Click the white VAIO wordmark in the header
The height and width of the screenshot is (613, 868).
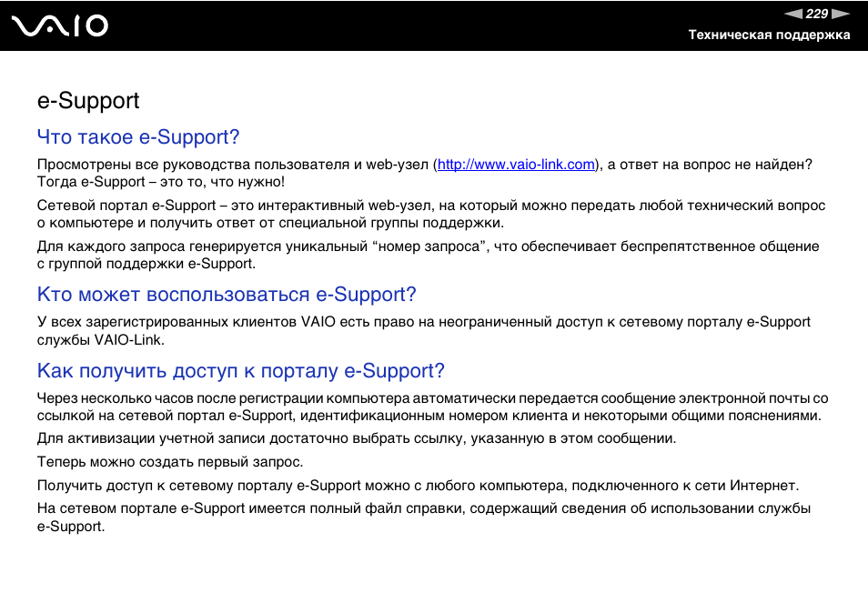click(59, 25)
